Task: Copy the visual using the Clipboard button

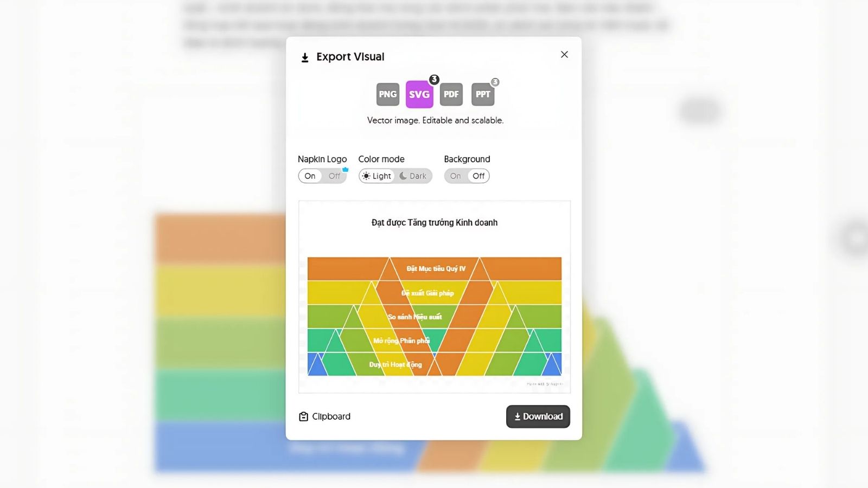Action: [x=325, y=416]
